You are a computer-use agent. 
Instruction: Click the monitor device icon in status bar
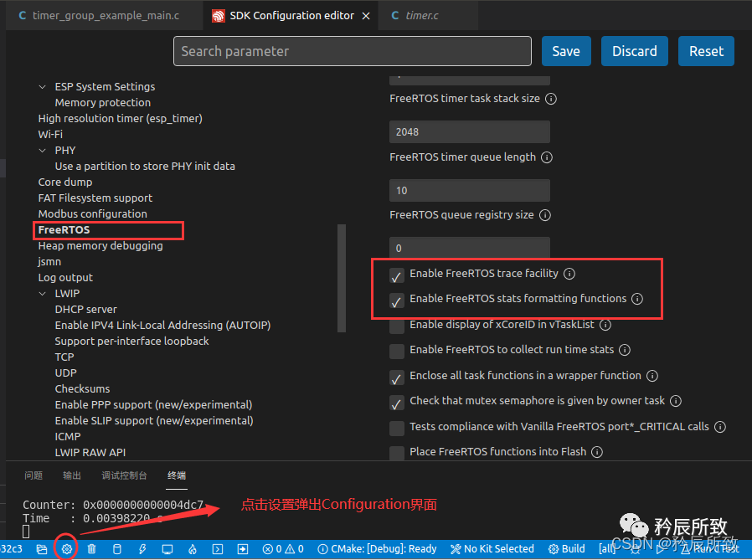167,549
